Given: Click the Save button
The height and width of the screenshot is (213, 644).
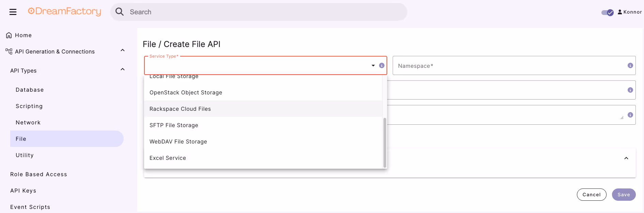Looking at the screenshot, I should pyautogui.click(x=624, y=195).
